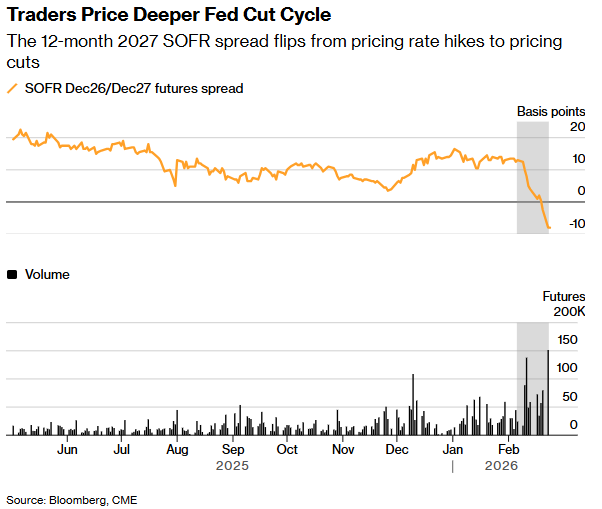The width and height of the screenshot is (602, 509).
Task: Click the "Traders Price Deeper Fed Cut Cycle" title
Action: click(169, 17)
